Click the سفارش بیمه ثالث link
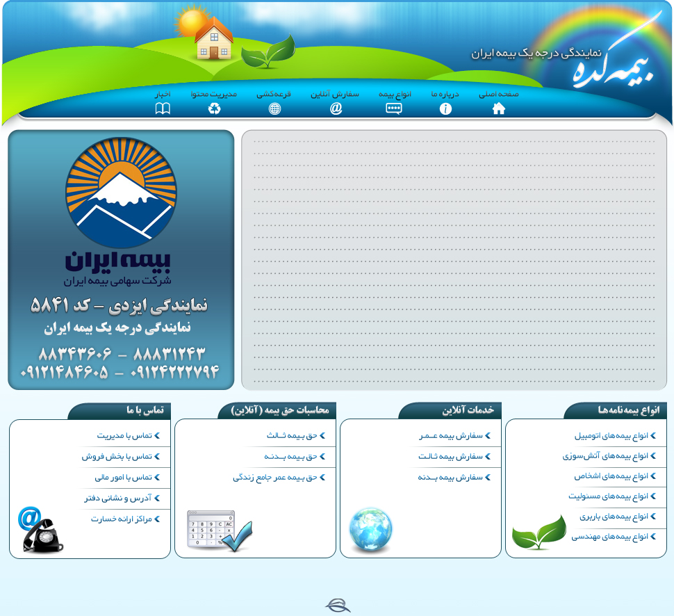674x616 pixels. [450, 456]
